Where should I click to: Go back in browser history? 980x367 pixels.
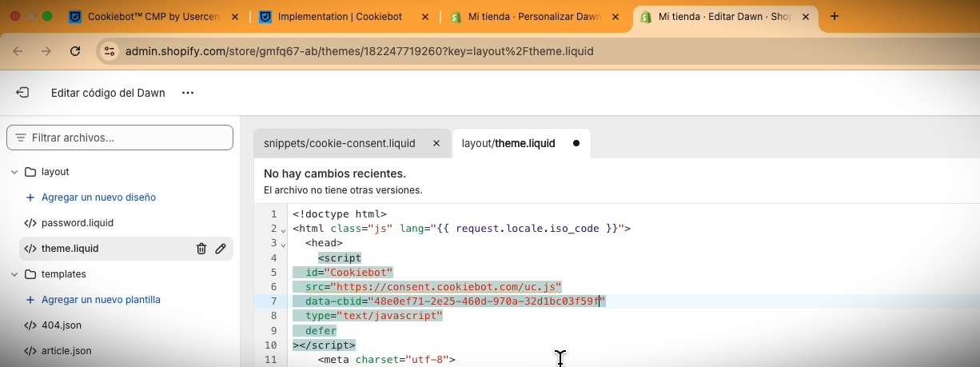pyautogui.click(x=18, y=51)
